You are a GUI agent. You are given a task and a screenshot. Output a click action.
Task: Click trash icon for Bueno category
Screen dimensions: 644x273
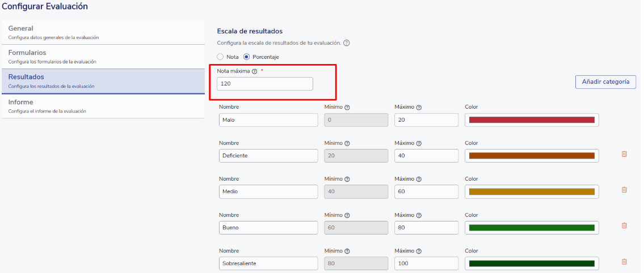(x=624, y=225)
